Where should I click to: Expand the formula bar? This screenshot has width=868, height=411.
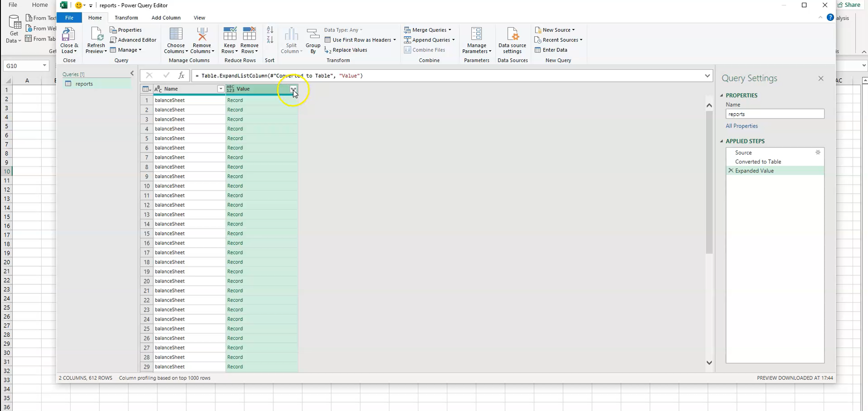[707, 76]
